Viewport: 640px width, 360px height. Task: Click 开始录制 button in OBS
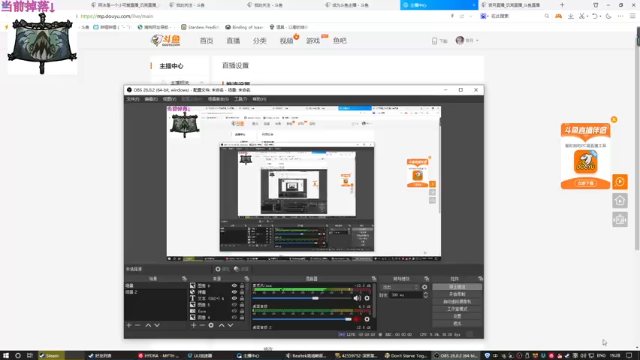457,294
